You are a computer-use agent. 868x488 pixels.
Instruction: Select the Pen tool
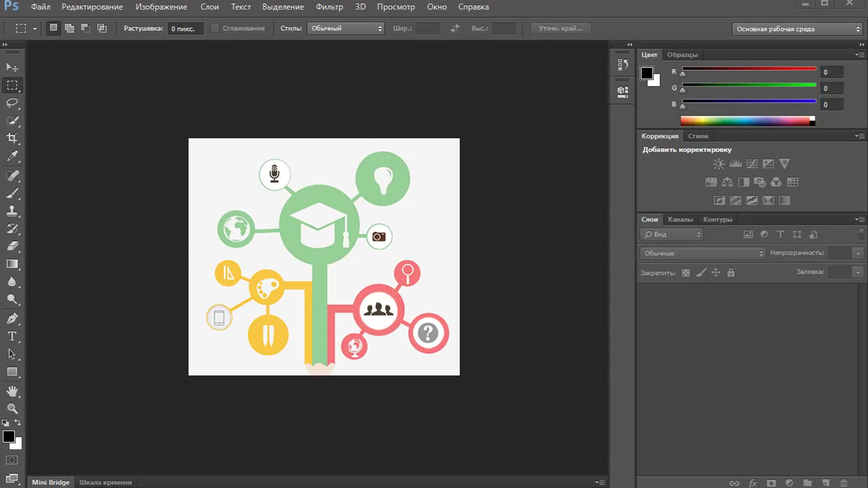coord(12,318)
